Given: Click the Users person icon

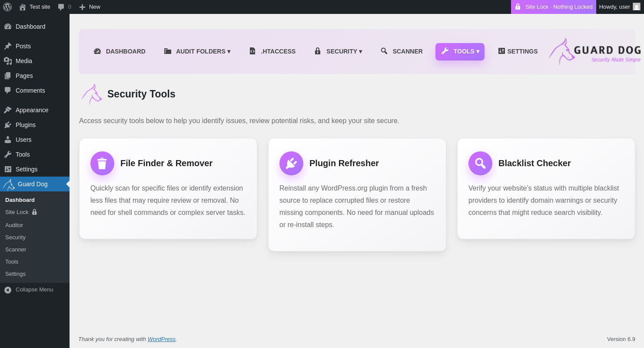Looking at the screenshot, I should 8,140.
